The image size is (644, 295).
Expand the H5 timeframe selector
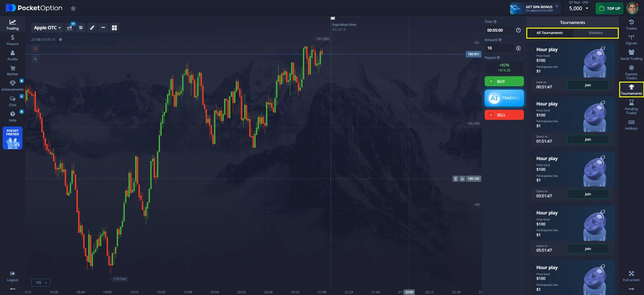(41, 283)
